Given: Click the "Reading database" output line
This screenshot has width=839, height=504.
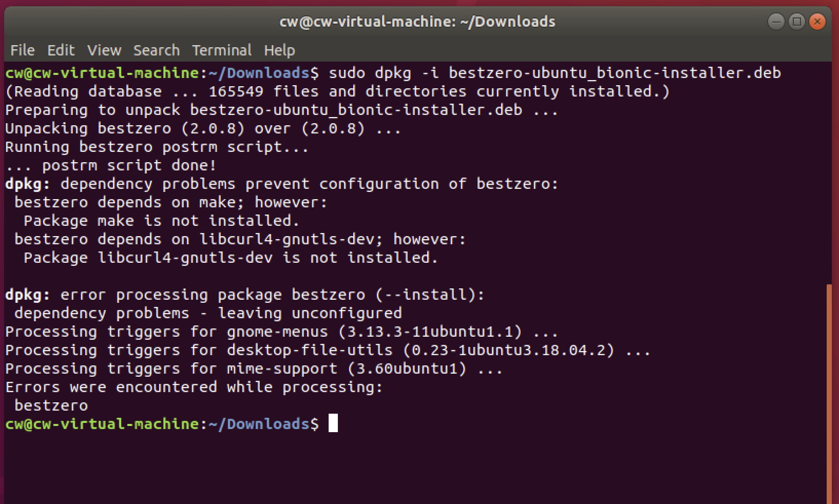Looking at the screenshot, I should click(x=337, y=91).
